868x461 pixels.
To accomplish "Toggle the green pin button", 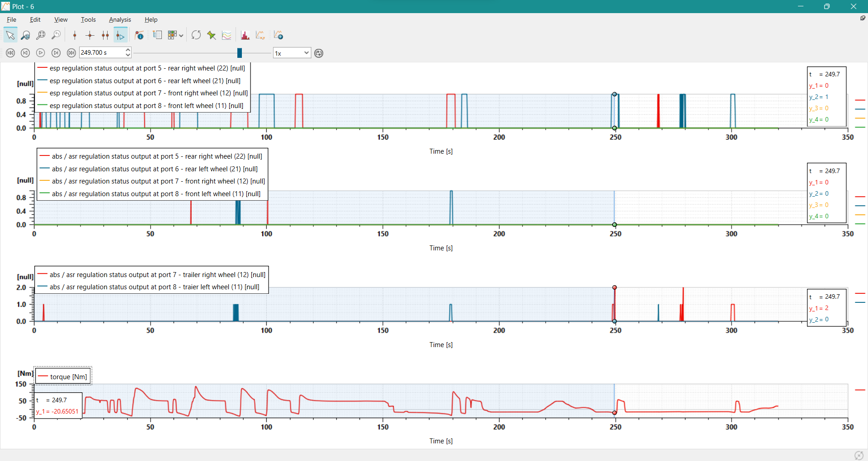I will (212, 35).
